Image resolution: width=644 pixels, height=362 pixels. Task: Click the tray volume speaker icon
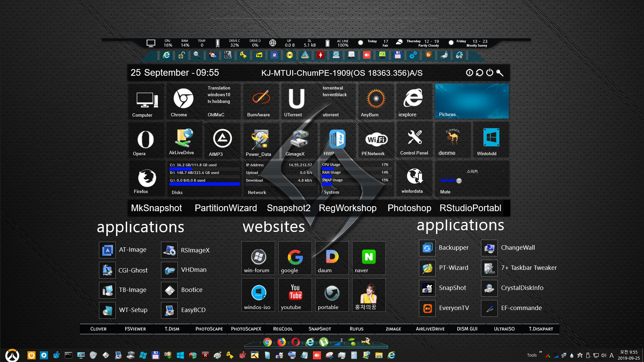[604, 355]
